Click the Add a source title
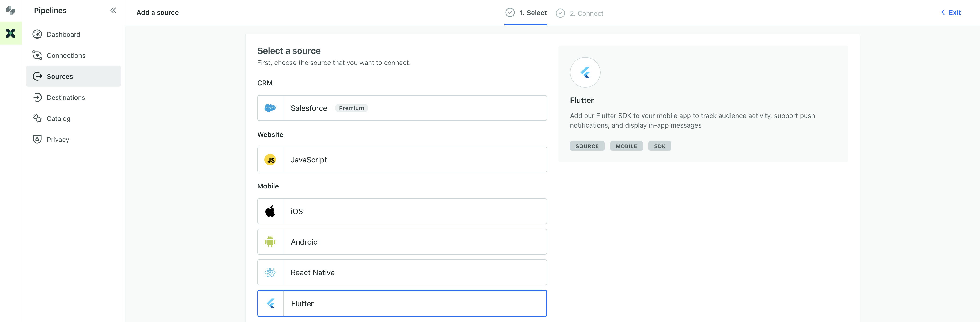The width and height of the screenshot is (980, 322). 158,13
